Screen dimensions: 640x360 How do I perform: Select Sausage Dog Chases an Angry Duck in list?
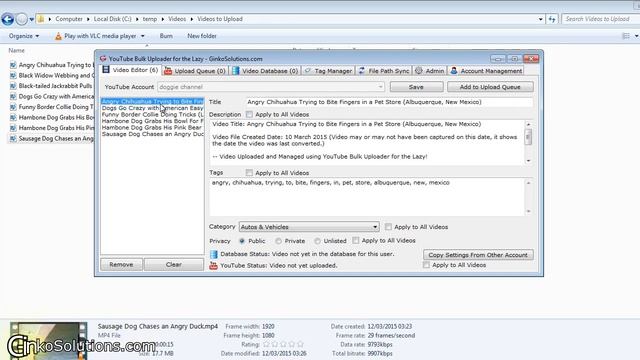pos(152,134)
